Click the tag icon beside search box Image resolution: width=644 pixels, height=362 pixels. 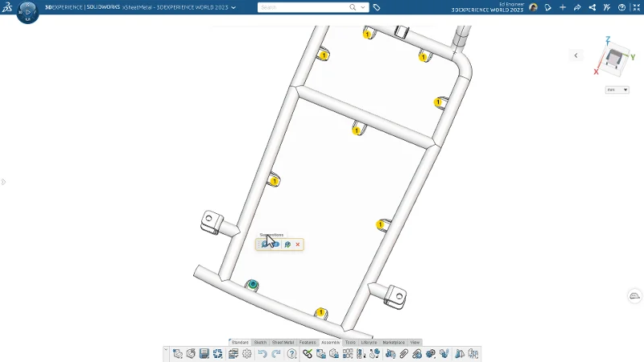377,7
